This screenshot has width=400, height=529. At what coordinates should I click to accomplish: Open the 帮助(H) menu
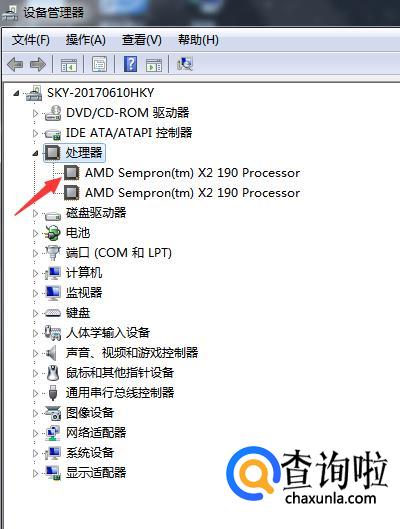click(198, 40)
